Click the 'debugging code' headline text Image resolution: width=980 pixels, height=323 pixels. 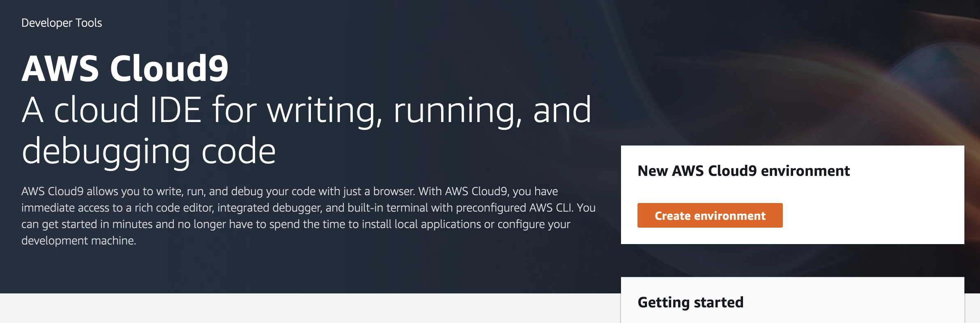tap(149, 151)
